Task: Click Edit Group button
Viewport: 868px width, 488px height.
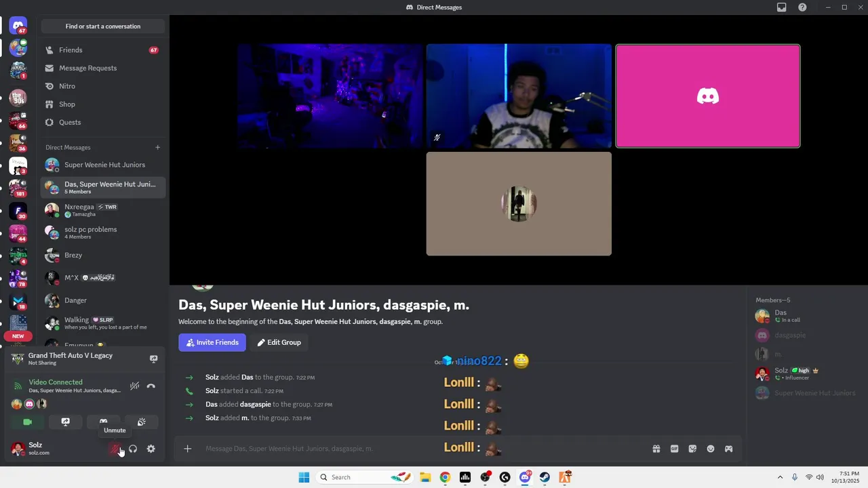Action: pyautogui.click(x=279, y=342)
